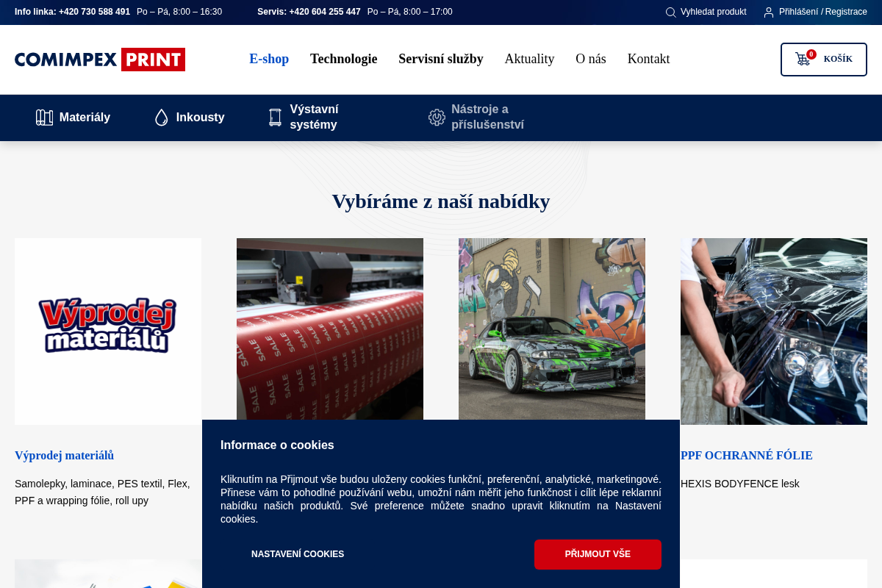Click Vyhledat produkt search link
This screenshot has width=882, height=588.
(x=706, y=12)
